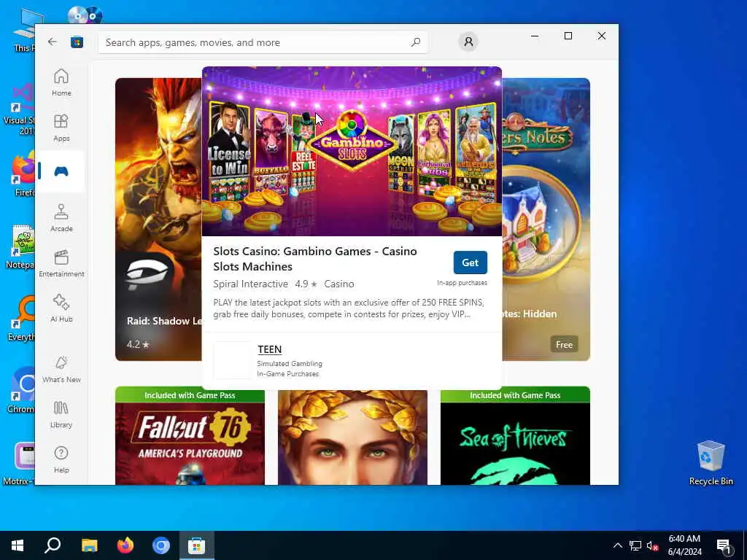The image size is (747, 560).
Task: Click the 4.2 star rating on Raid card
Action: [x=138, y=344]
